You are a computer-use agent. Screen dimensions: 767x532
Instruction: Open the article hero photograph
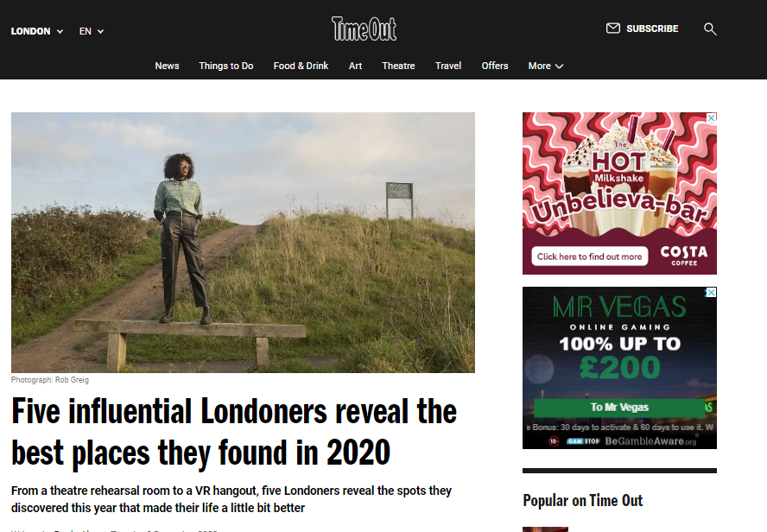click(x=243, y=243)
